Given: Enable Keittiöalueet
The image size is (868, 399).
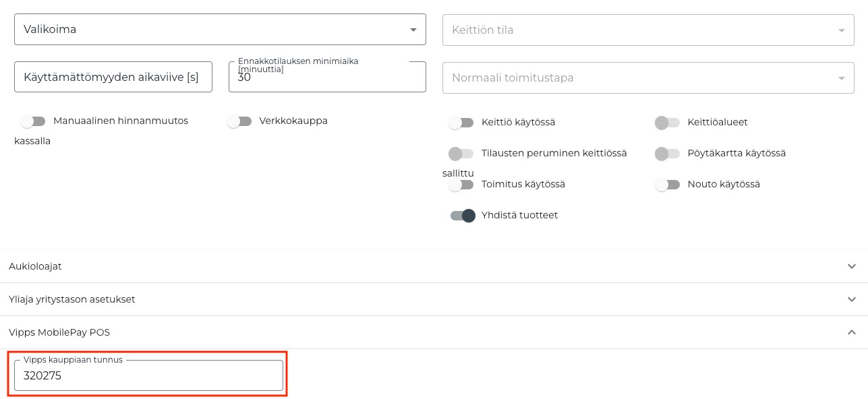Looking at the screenshot, I should coord(668,122).
